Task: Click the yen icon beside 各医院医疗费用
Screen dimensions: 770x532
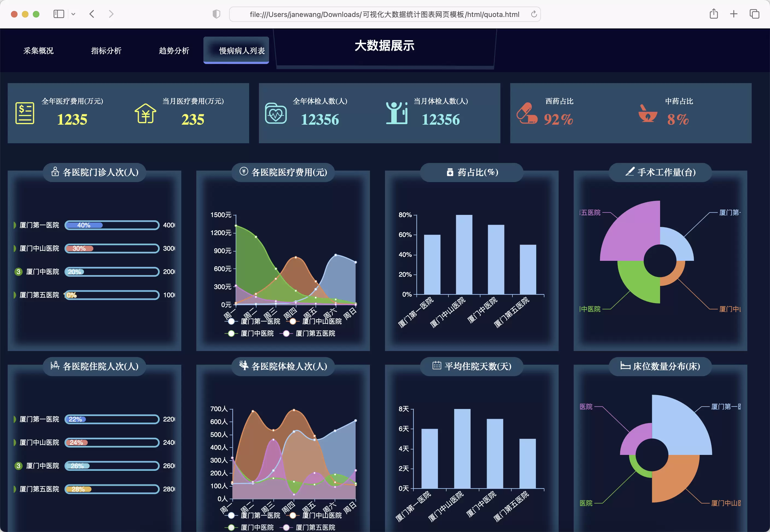Action: [x=244, y=171]
